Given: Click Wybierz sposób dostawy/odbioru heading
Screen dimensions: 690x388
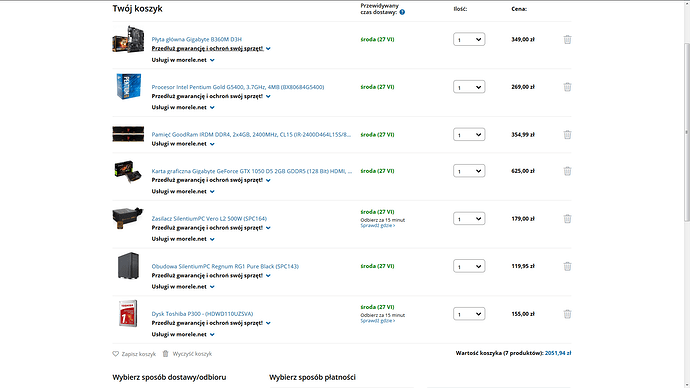Looking at the screenshot, I should pyautogui.click(x=169, y=377).
